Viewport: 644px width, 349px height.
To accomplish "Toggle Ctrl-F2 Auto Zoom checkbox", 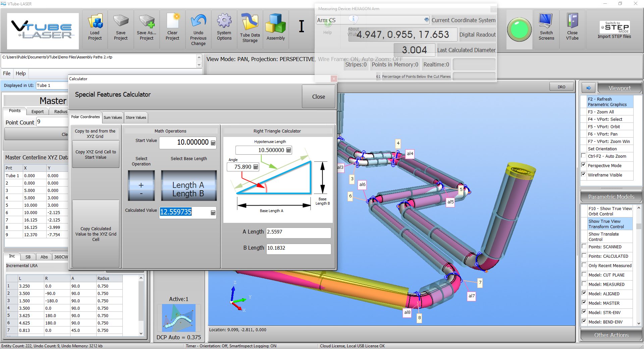I will [584, 156].
